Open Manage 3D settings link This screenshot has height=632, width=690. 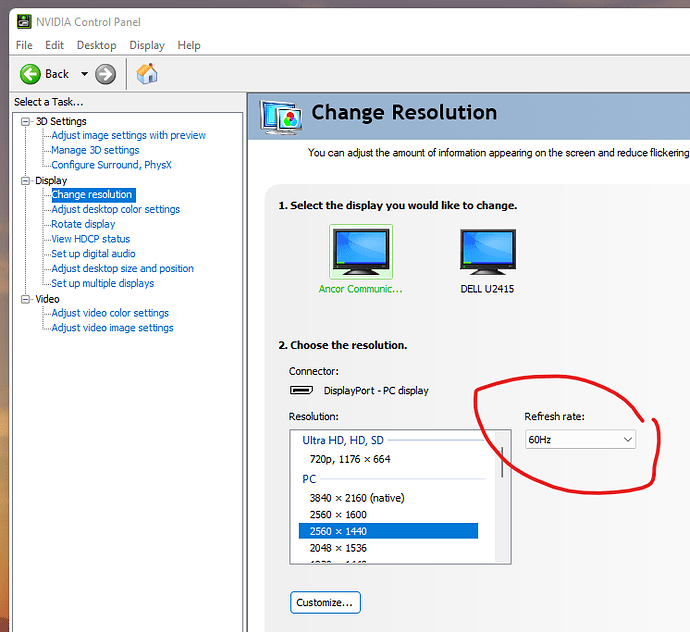(95, 150)
